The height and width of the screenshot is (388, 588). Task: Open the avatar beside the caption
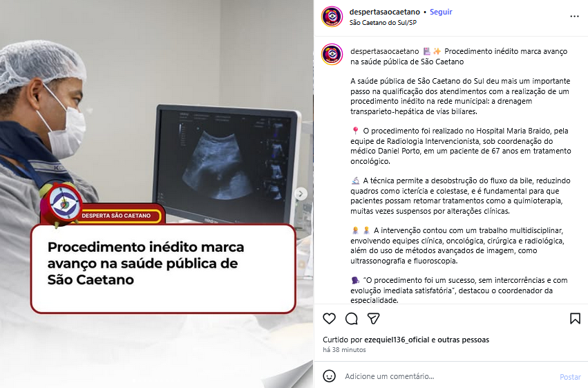tap(332, 54)
